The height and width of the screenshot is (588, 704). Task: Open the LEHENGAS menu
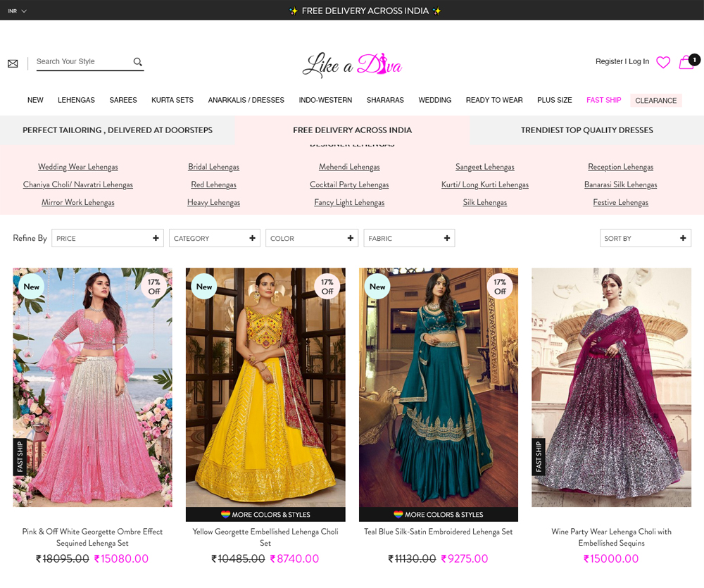pos(76,100)
